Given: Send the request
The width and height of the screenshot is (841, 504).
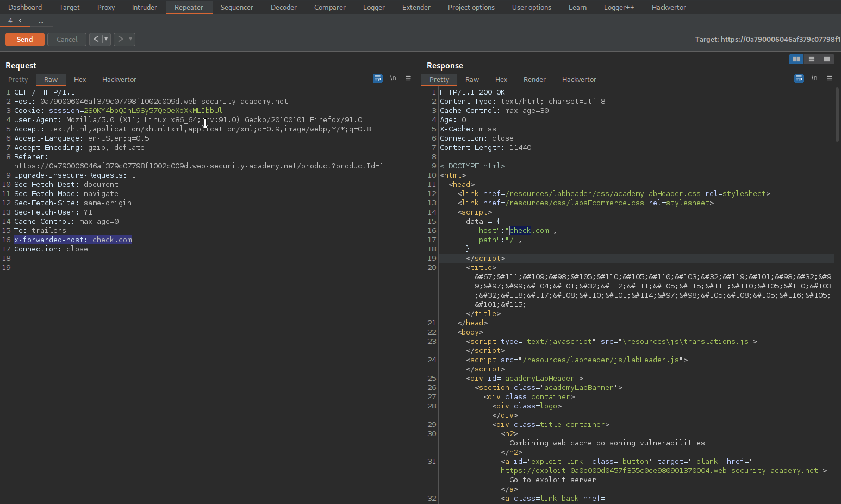Looking at the screenshot, I should coord(25,39).
